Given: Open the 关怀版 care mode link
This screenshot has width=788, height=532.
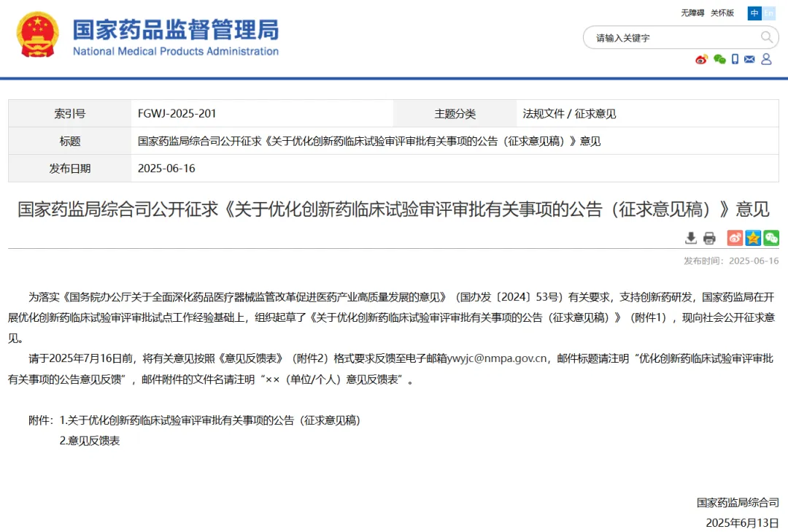Looking at the screenshot, I should [722, 13].
